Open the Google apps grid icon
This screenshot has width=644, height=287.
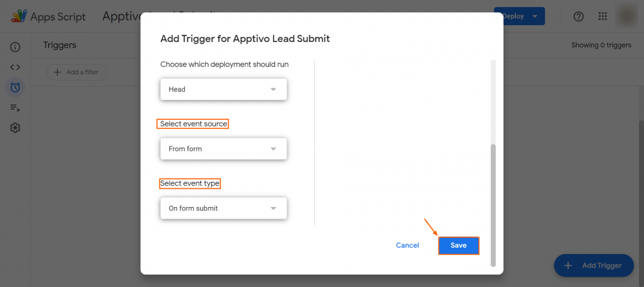tap(603, 16)
